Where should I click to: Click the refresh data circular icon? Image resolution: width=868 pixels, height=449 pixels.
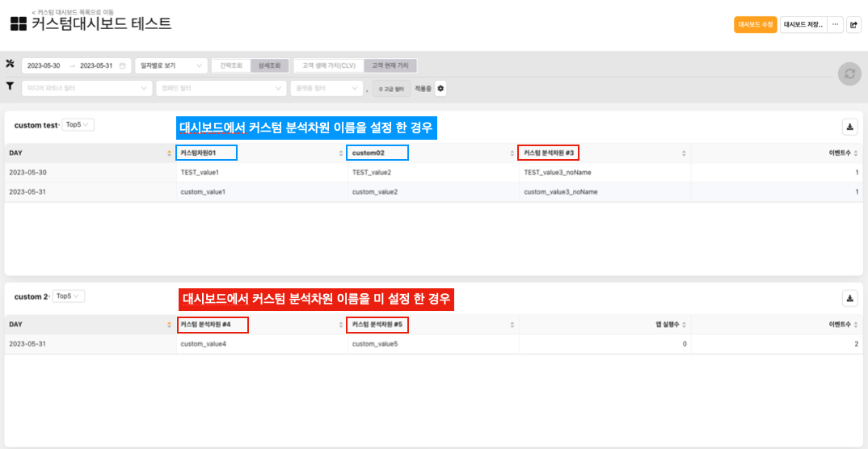pyautogui.click(x=849, y=73)
